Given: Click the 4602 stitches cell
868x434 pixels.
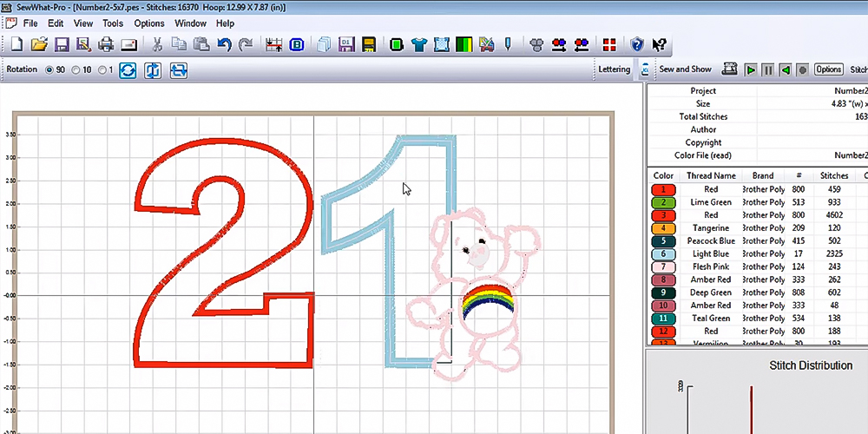Looking at the screenshot, I should point(834,215).
